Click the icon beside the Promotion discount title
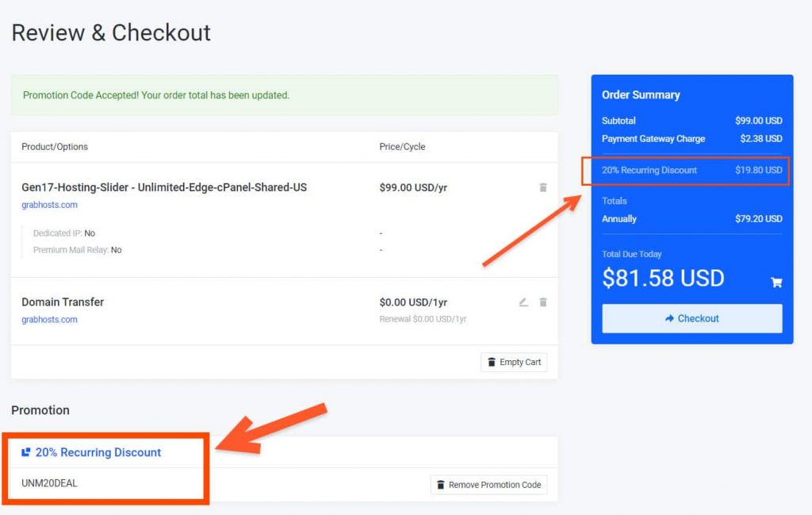The width and height of the screenshot is (812, 515). 26,452
